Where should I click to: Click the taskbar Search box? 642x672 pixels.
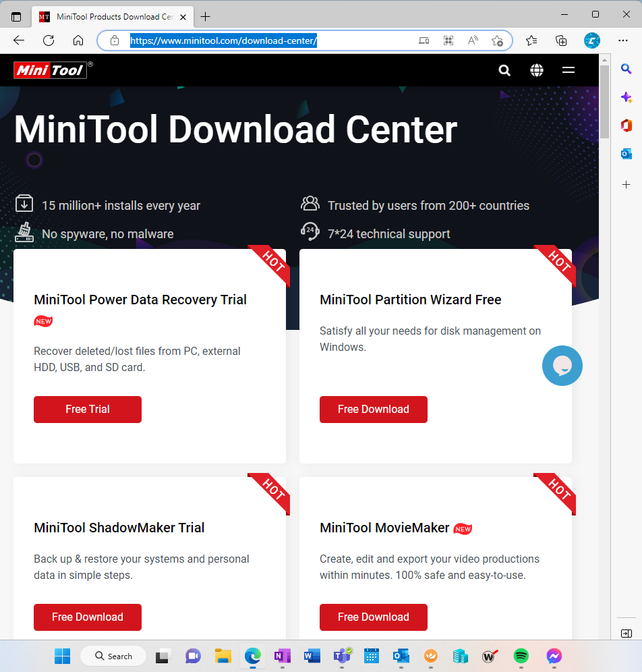click(x=113, y=656)
